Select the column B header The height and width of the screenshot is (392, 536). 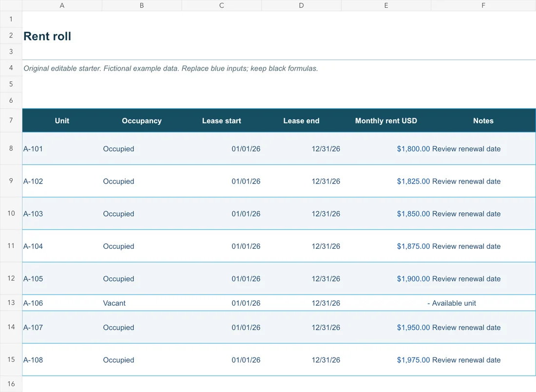click(x=142, y=5)
